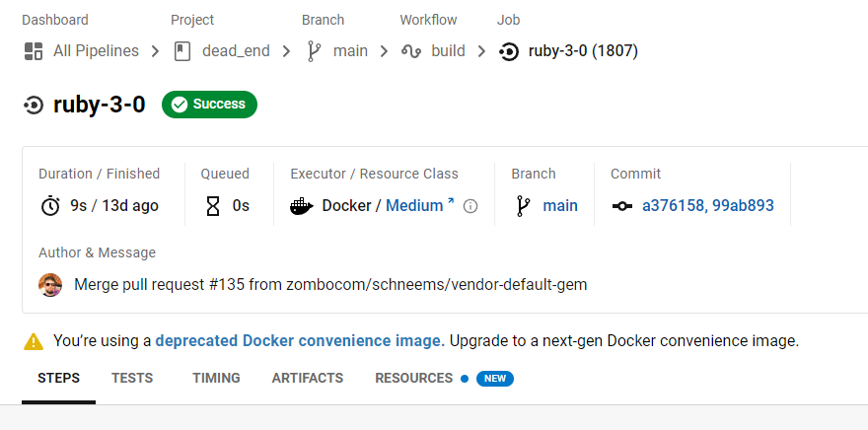
Task: Switch to the TESTS tab
Action: [x=131, y=378]
